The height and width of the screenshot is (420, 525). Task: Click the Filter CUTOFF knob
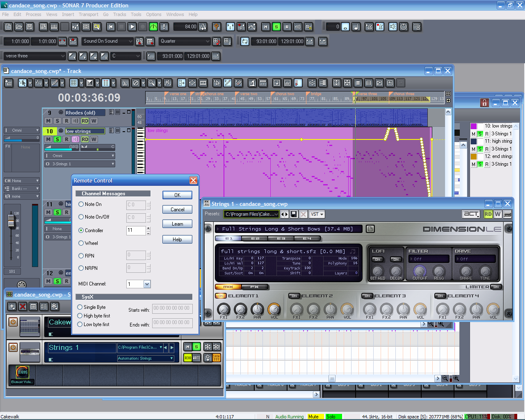419,270
